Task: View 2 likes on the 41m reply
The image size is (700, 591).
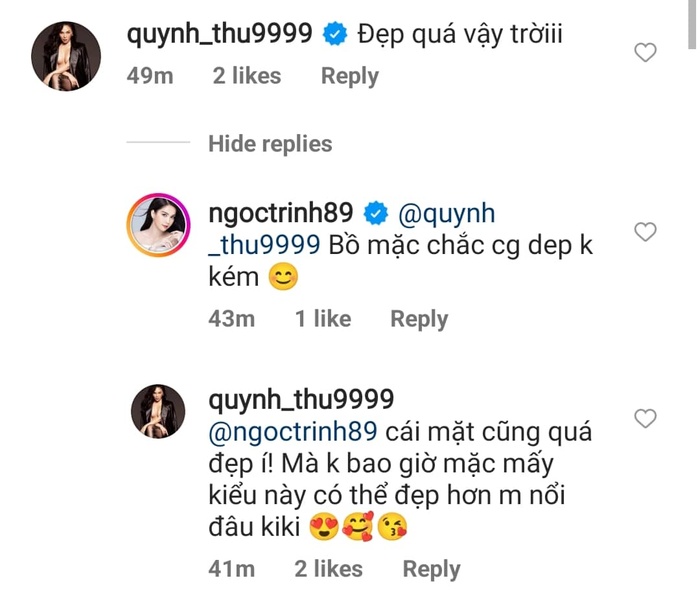Action: [x=328, y=569]
